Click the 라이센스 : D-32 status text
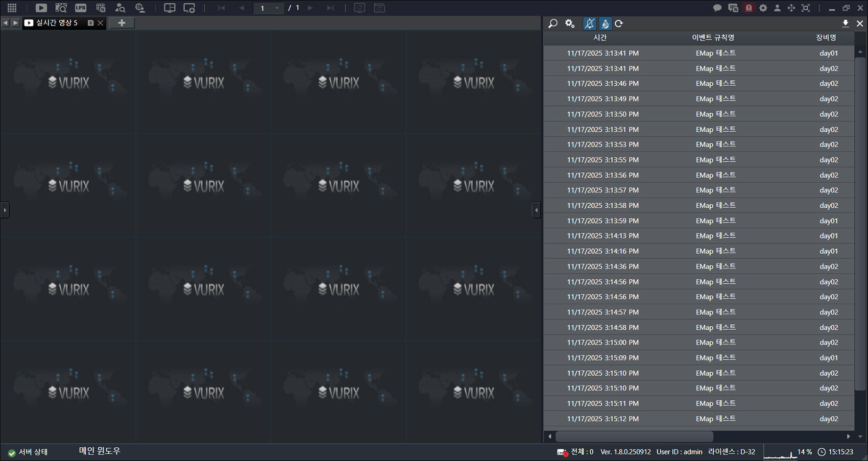868x461 pixels. point(731,452)
